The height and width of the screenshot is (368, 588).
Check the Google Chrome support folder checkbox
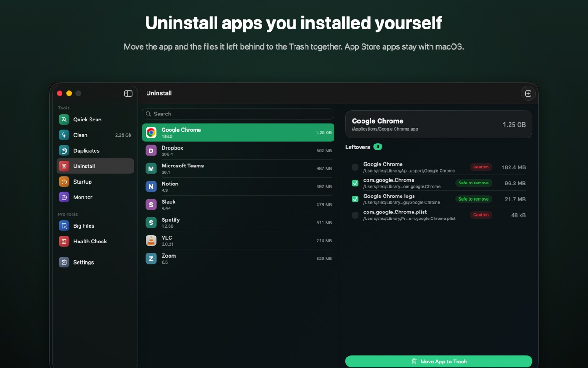pyautogui.click(x=355, y=167)
